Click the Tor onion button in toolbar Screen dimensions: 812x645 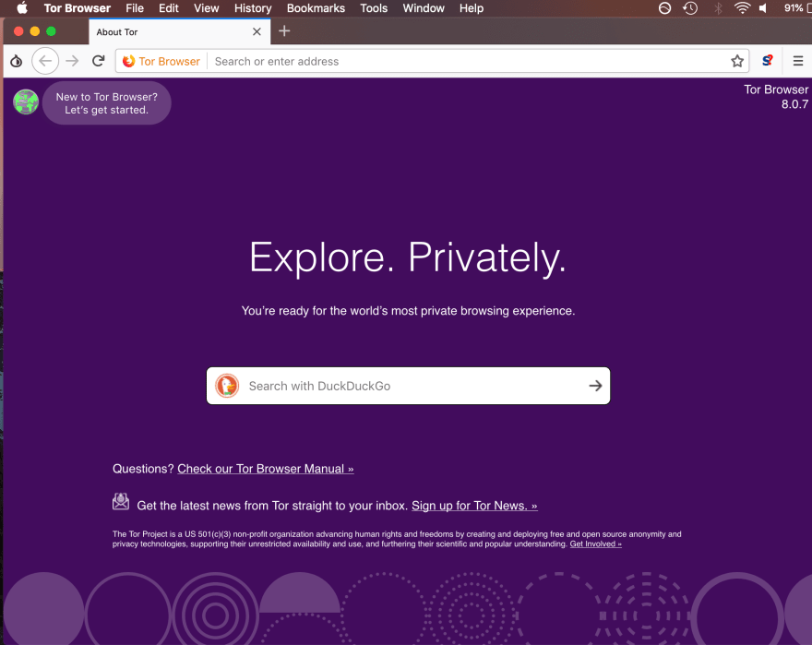point(16,61)
